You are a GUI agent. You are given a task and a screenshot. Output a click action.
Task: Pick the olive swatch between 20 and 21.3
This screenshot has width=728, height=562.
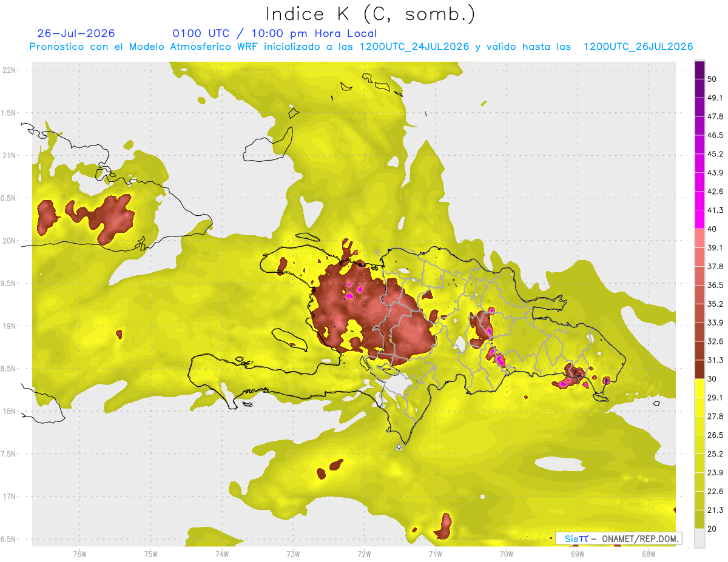[x=699, y=519]
